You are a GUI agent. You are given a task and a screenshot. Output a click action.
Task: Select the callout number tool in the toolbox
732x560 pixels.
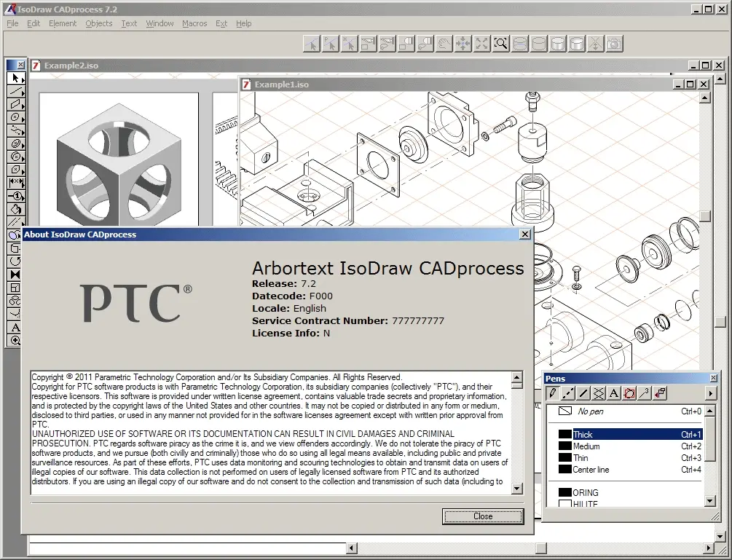coord(15,196)
